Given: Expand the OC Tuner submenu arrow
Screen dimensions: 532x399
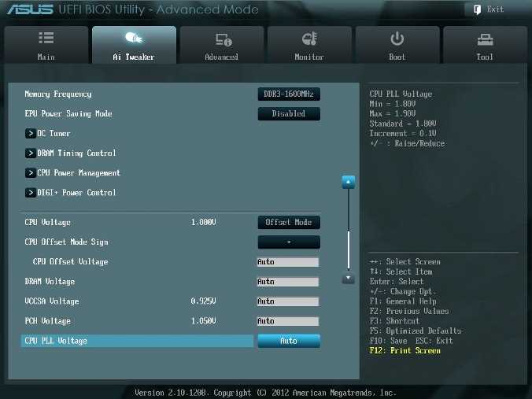Looking at the screenshot, I should point(31,133).
